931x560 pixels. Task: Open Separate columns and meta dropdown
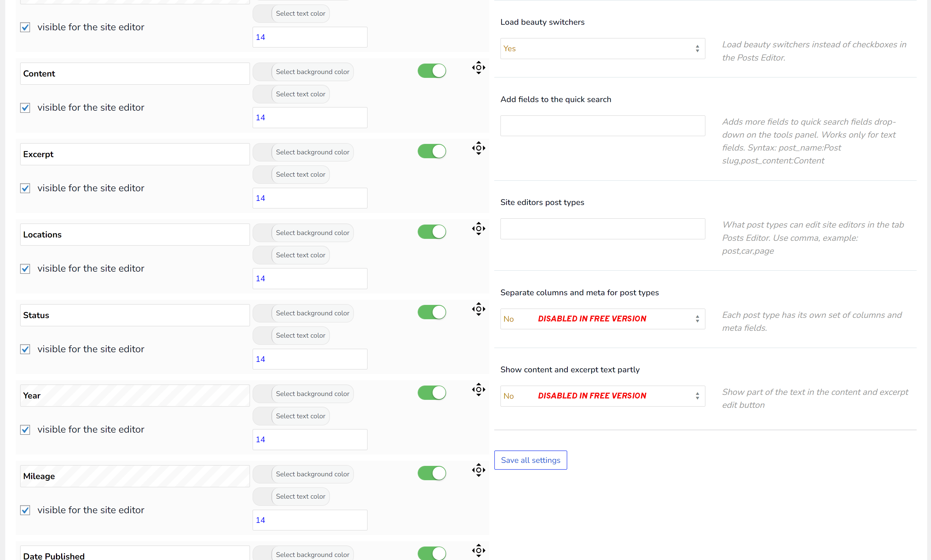pos(602,319)
